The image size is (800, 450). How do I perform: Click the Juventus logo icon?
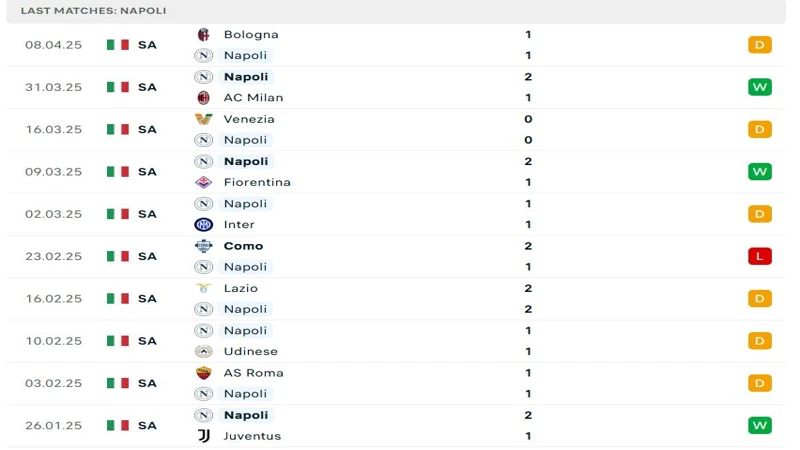pyautogui.click(x=204, y=436)
